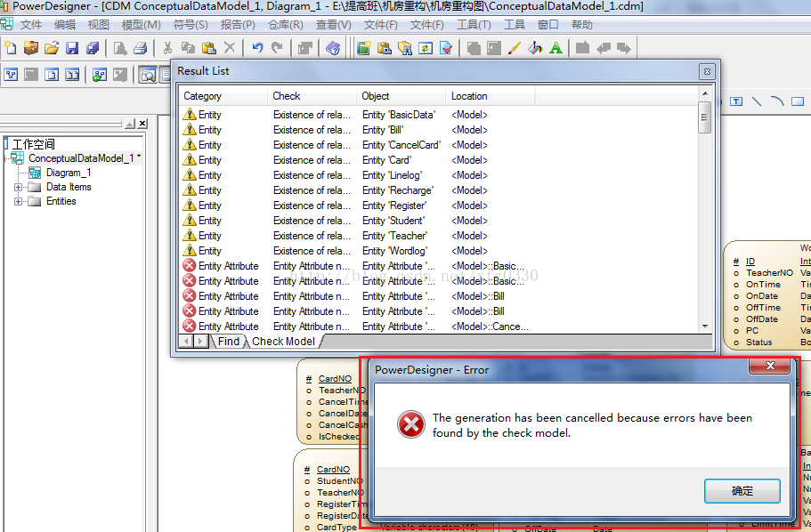The height and width of the screenshot is (532, 811).
Task: Click the Open folder toolbar icon
Action: point(52,48)
